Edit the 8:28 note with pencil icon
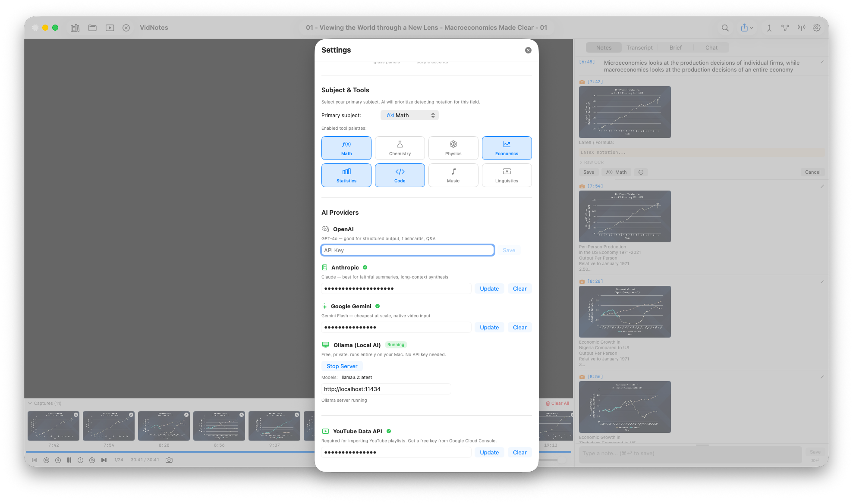 click(822, 282)
